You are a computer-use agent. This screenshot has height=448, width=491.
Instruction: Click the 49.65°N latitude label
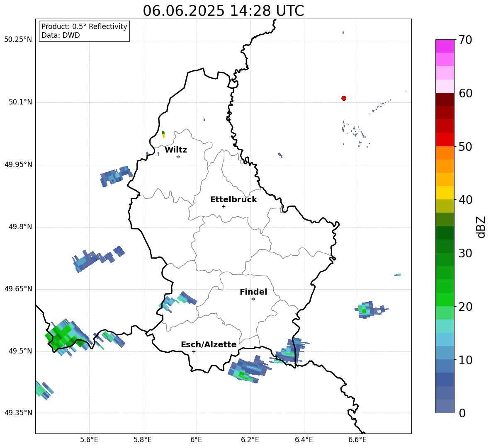click(x=18, y=289)
